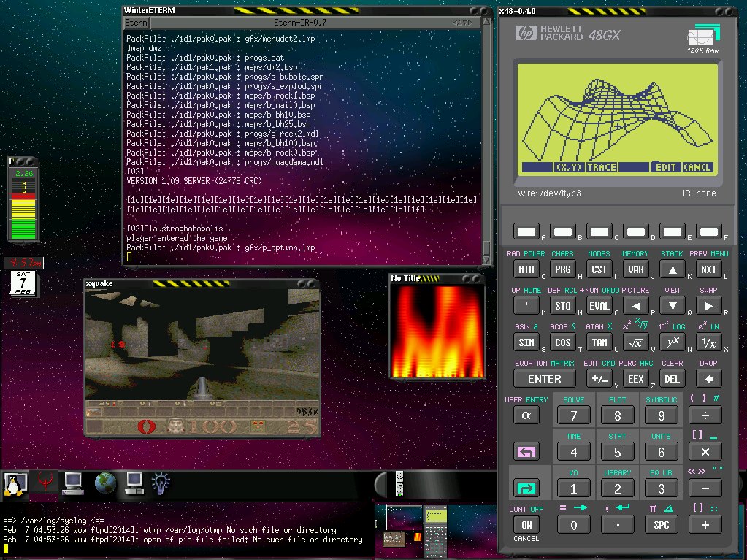The image size is (747, 560).
Task: Click the calculator's EVAL key
Action: 599,306
